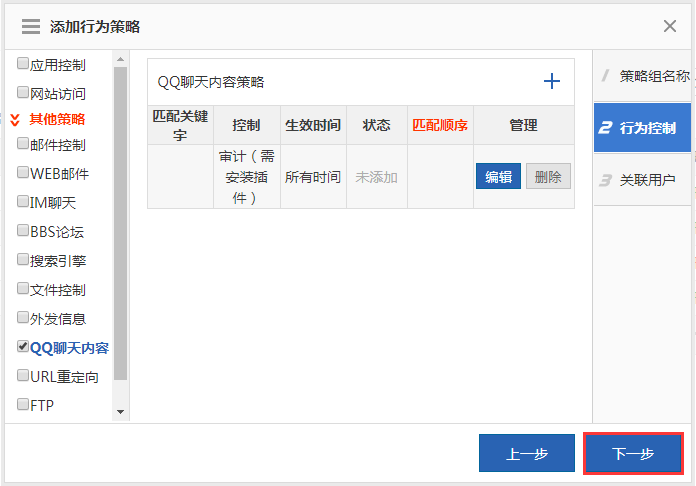Image resolution: width=696 pixels, height=486 pixels.
Task: Proceed with the 下一步 button
Action: click(633, 453)
